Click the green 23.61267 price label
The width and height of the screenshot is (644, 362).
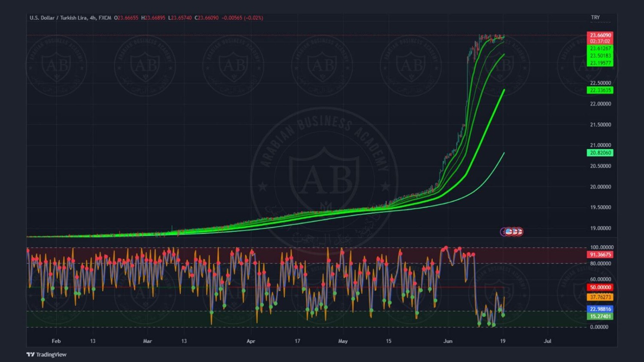click(x=600, y=48)
